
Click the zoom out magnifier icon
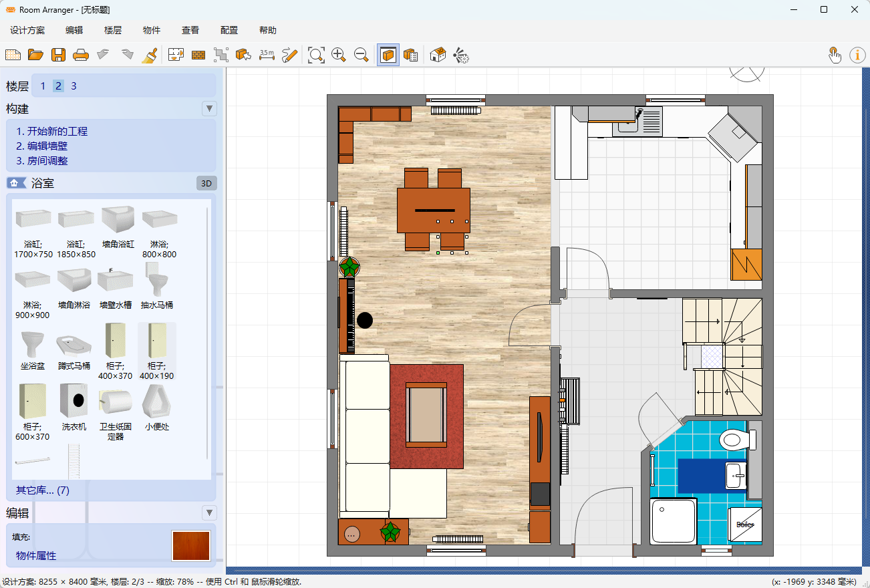tap(361, 55)
